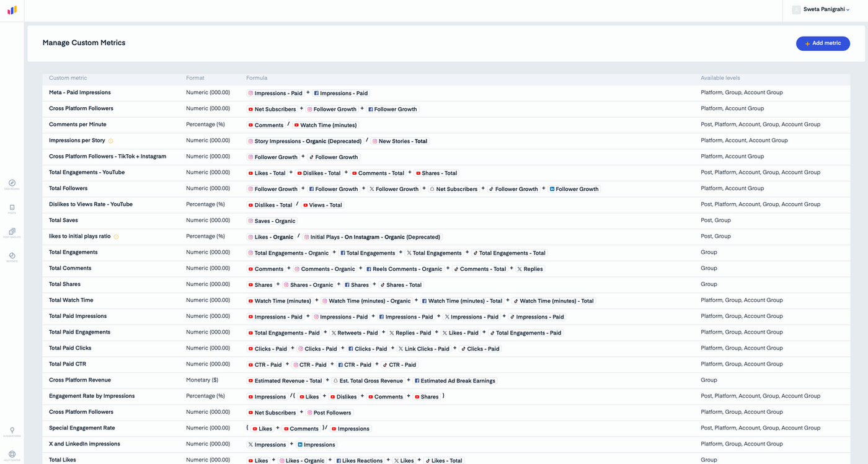The width and height of the screenshot is (868, 464).
Task: Click the Format column header
Action: pyautogui.click(x=195, y=78)
